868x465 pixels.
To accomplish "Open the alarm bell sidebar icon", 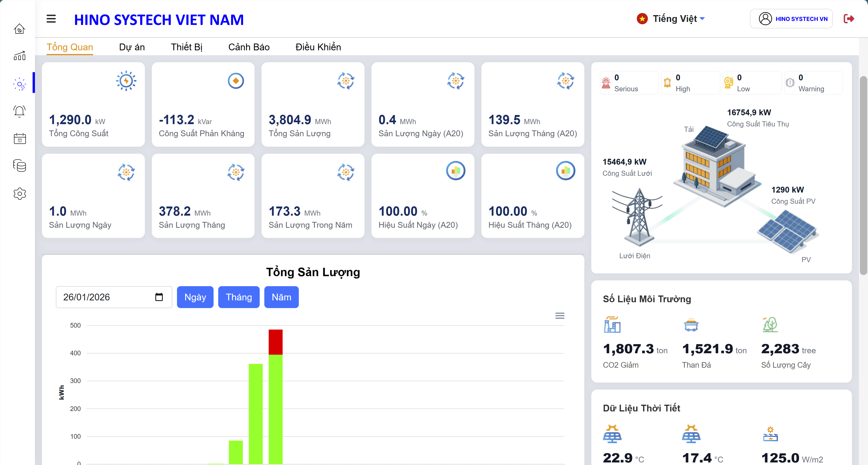I will 20,111.
